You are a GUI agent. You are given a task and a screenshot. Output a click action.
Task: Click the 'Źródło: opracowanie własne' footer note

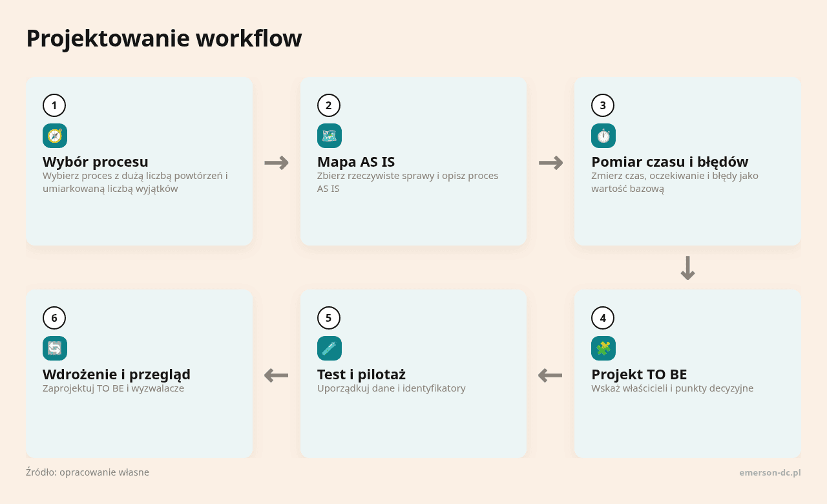click(x=87, y=472)
